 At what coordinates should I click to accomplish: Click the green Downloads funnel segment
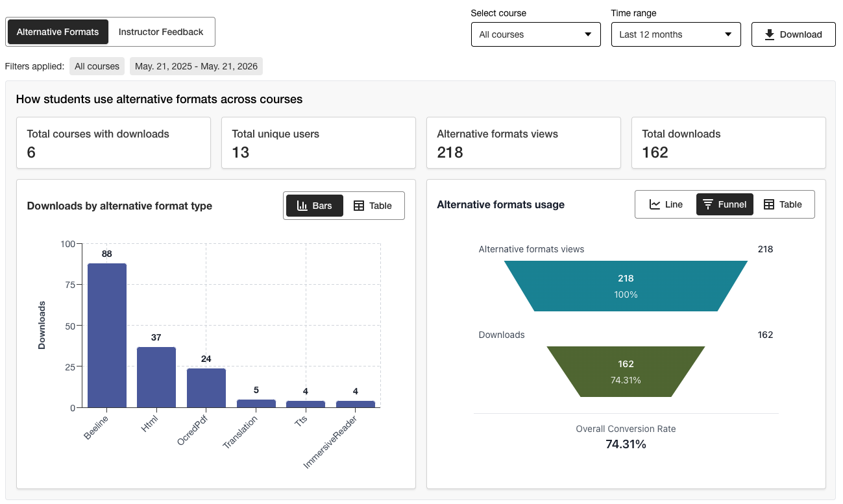[626, 372]
